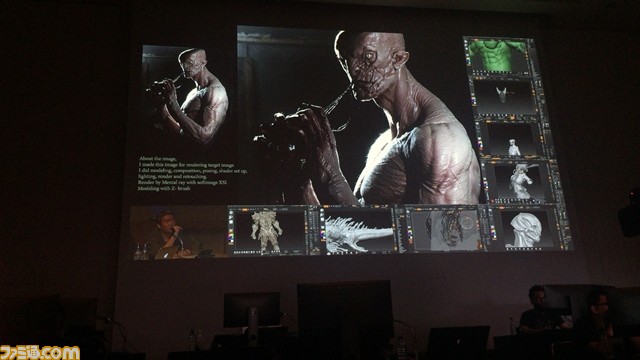Click the color picker beside the alien head bust
The image size is (640, 360).
tap(493, 233)
